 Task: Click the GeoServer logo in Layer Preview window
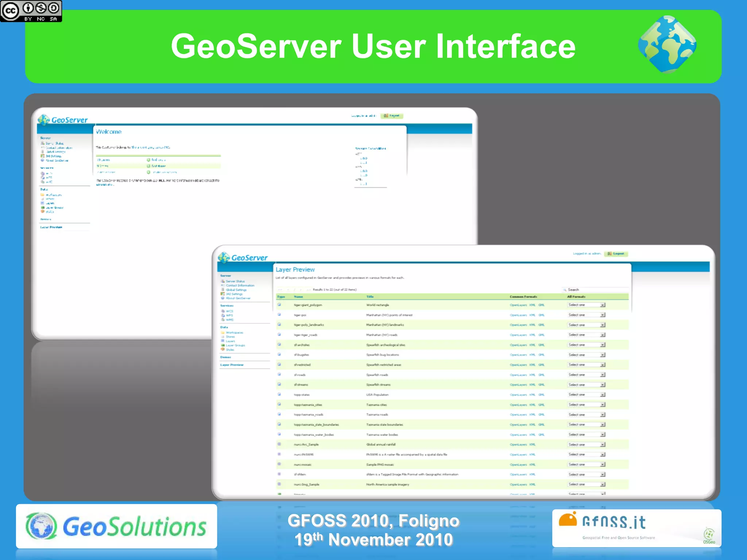(243, 257)
